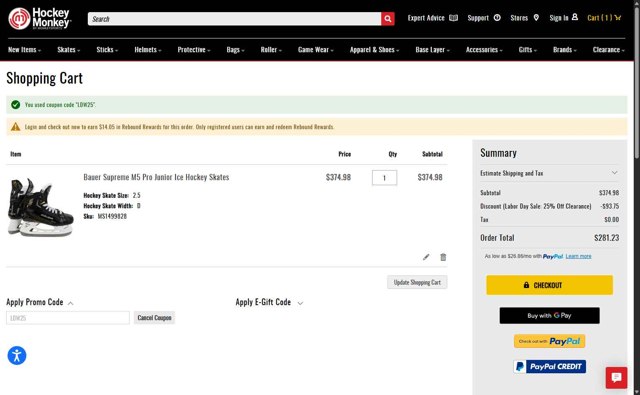Click Update Shopping Cart button
This screenshot has height=395, width=640.
click(x=417, y=282)
